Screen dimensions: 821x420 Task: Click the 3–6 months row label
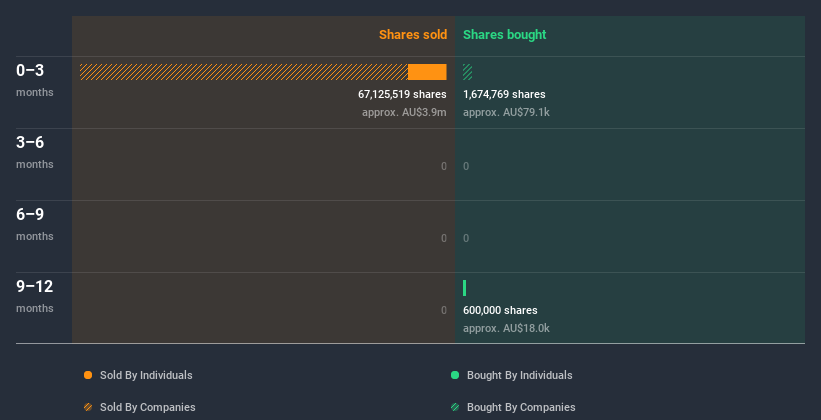pos(35,152)
